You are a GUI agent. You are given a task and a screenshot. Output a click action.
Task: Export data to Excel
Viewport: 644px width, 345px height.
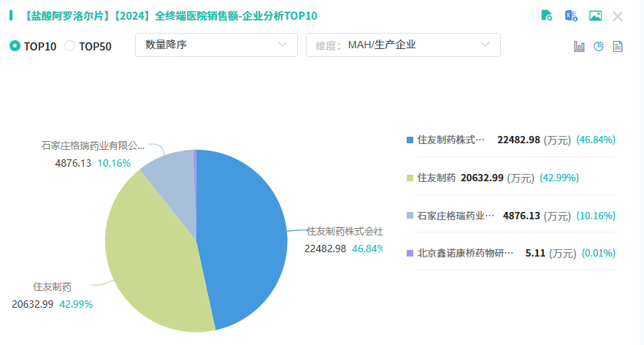[x=571, y=16]
